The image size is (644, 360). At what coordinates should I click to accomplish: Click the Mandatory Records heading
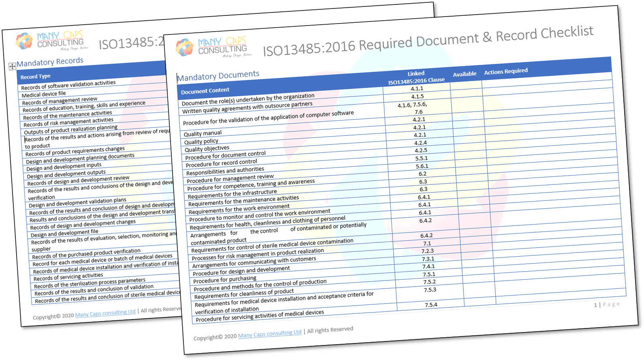click(50, 62)
